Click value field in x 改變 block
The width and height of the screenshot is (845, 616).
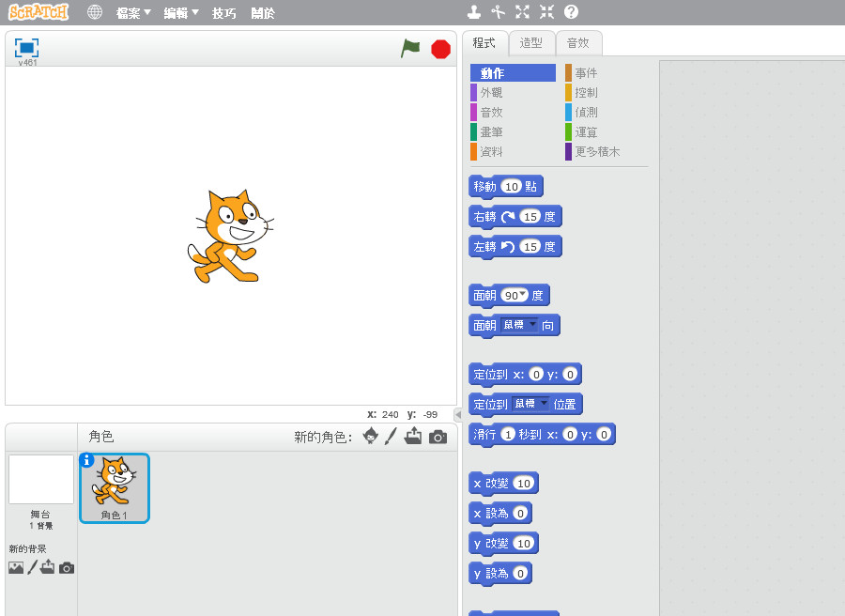coord(524,484)
